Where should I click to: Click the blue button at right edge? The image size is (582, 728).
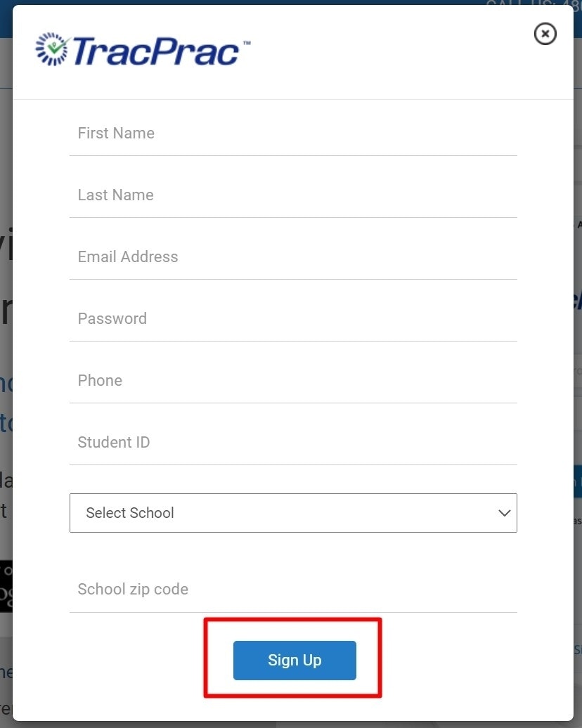578,482
